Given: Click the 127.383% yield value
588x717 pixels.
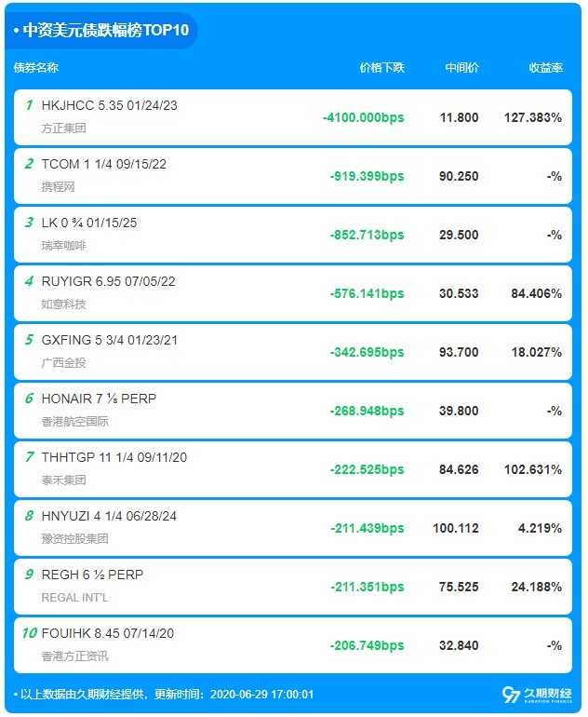Looking at the screenshot, I should point(533,118).
